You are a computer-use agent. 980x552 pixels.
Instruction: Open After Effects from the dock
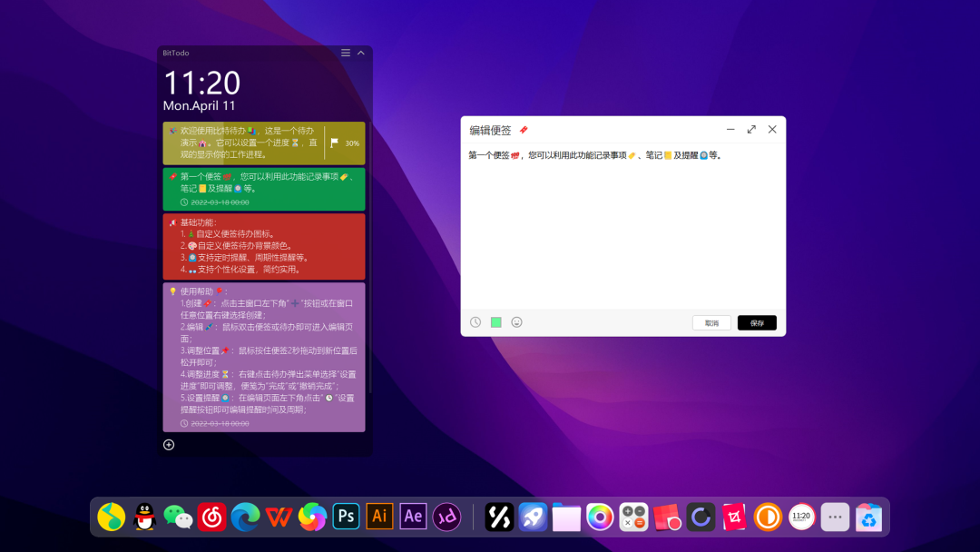point(413,516)
